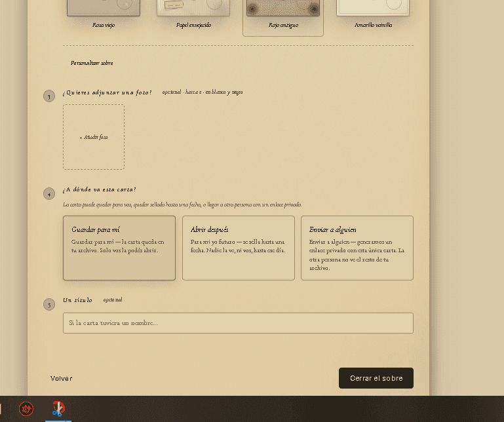
Task: Click the Añadir foto upload box
Action: tap(94, 137)
